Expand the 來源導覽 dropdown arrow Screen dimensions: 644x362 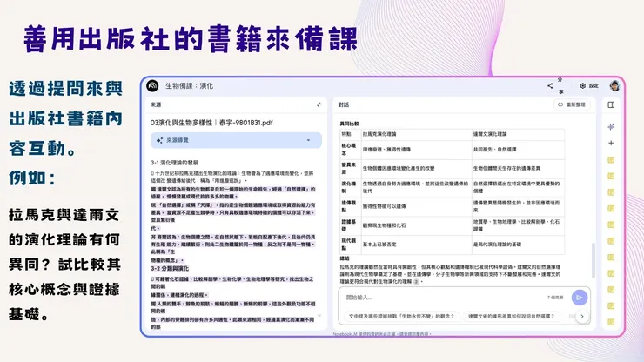(308, 140)
